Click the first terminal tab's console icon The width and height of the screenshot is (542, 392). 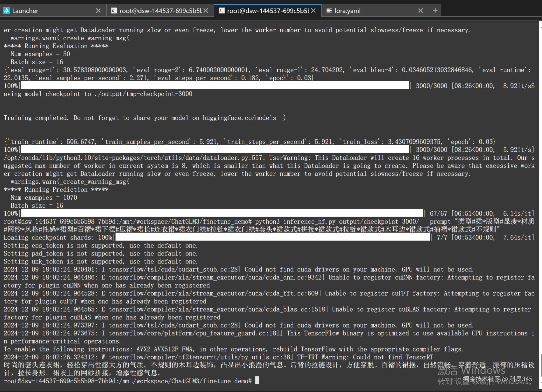point(114,10)
